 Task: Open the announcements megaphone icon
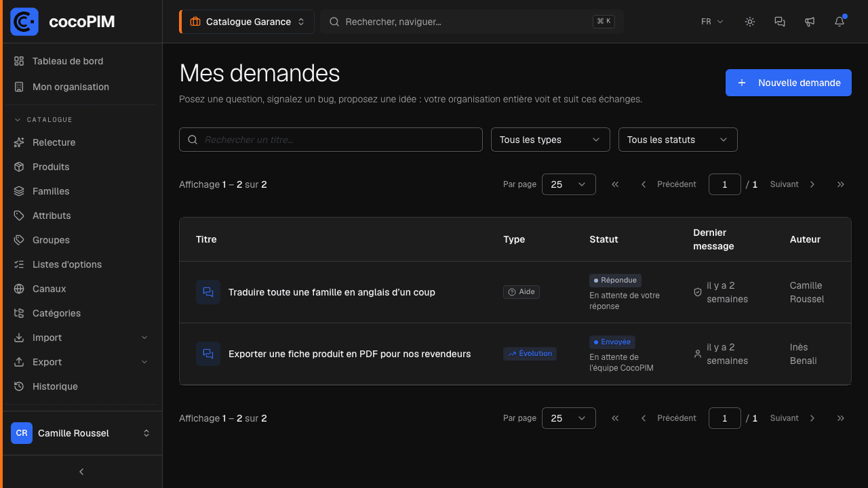pyautogui.click(x=810, y=22)
